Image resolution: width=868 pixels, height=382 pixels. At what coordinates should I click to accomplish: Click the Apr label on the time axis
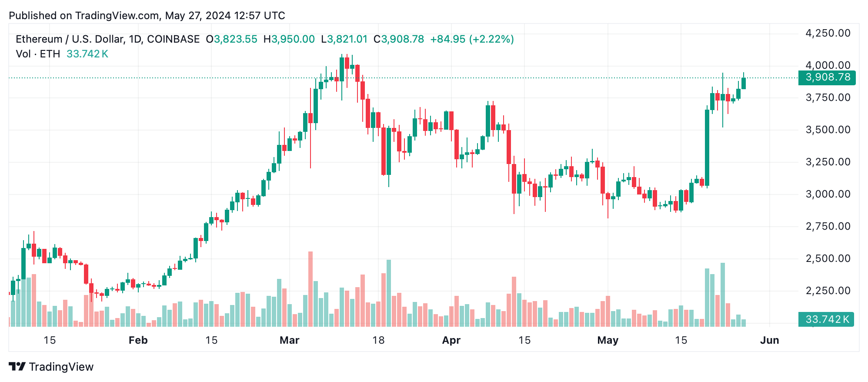451,340
